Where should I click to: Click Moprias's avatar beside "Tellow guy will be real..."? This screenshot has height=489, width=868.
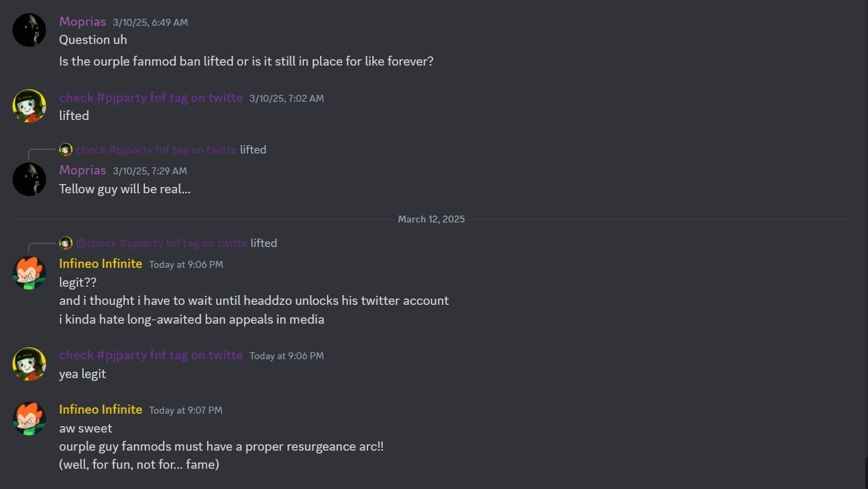29,179
